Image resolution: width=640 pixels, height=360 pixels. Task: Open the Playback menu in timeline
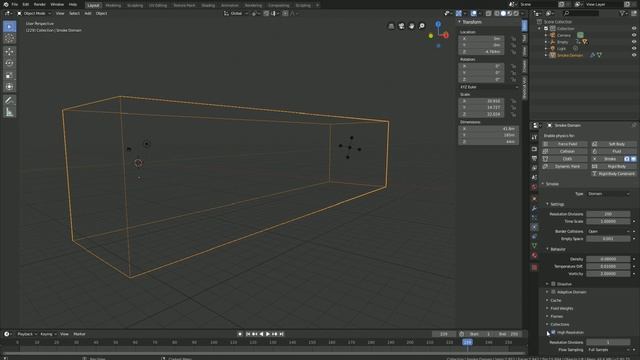(x=27, y=334)
